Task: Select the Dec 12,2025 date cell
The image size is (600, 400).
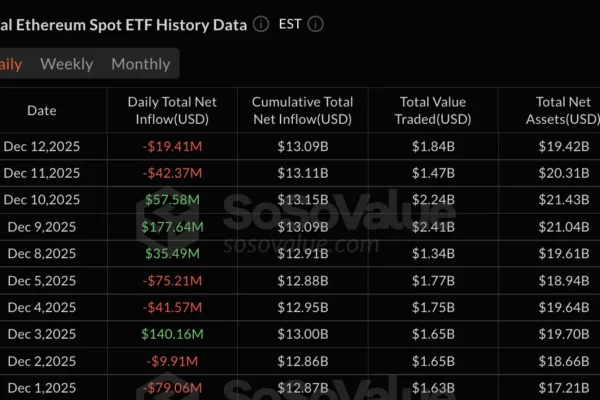Action: (x=42, y=147)
